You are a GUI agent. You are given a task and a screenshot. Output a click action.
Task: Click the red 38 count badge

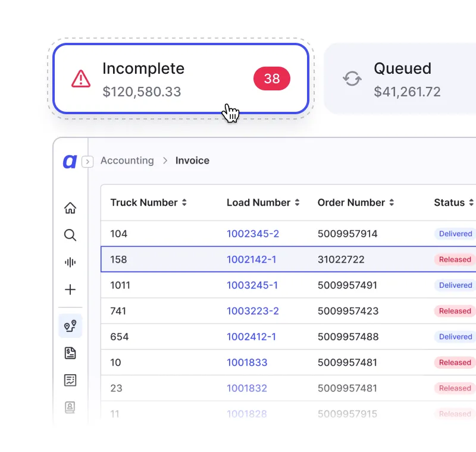272,79
